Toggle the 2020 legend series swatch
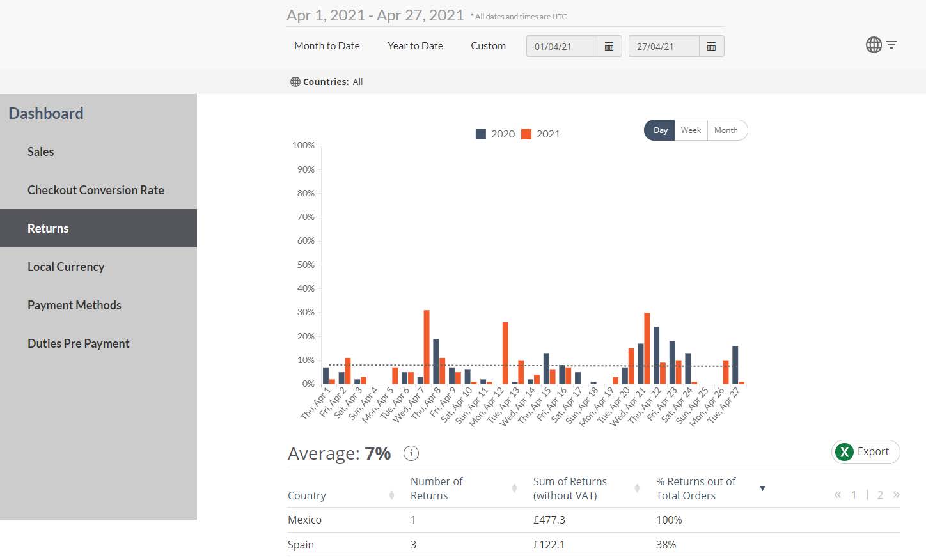 point(481,134)
